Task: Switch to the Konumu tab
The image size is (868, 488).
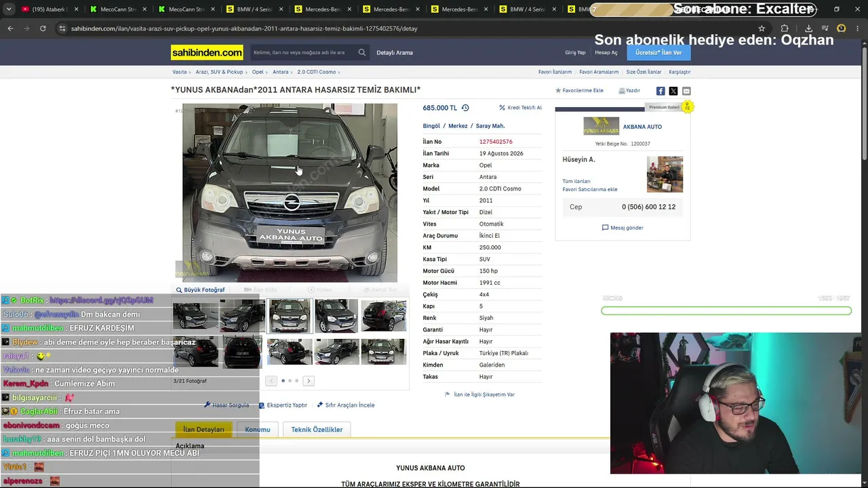Action: click(258, 430)
